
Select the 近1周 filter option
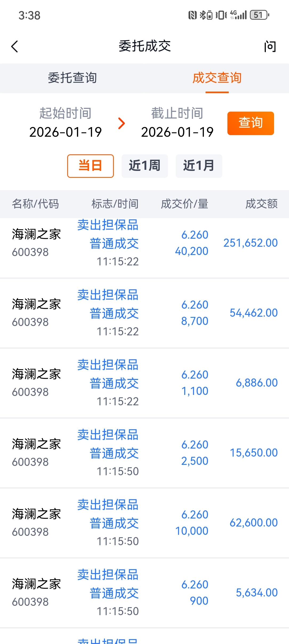(x=144, y=166)
